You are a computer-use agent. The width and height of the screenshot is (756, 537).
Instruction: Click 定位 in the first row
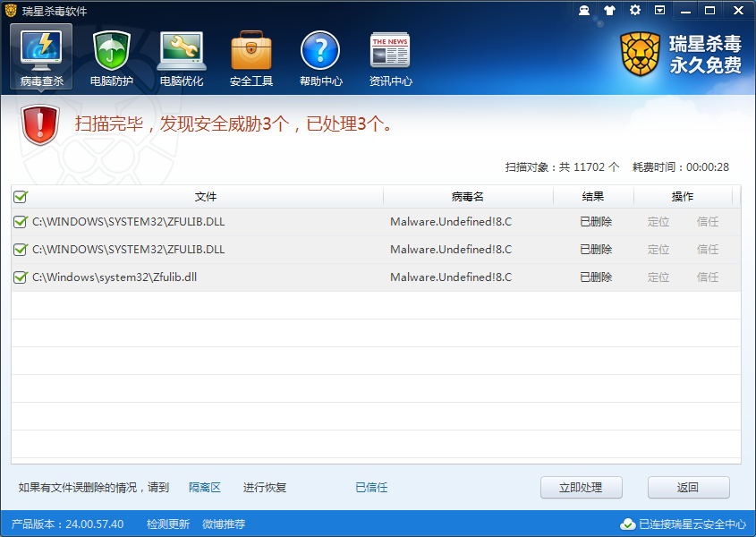pos(658,222)
